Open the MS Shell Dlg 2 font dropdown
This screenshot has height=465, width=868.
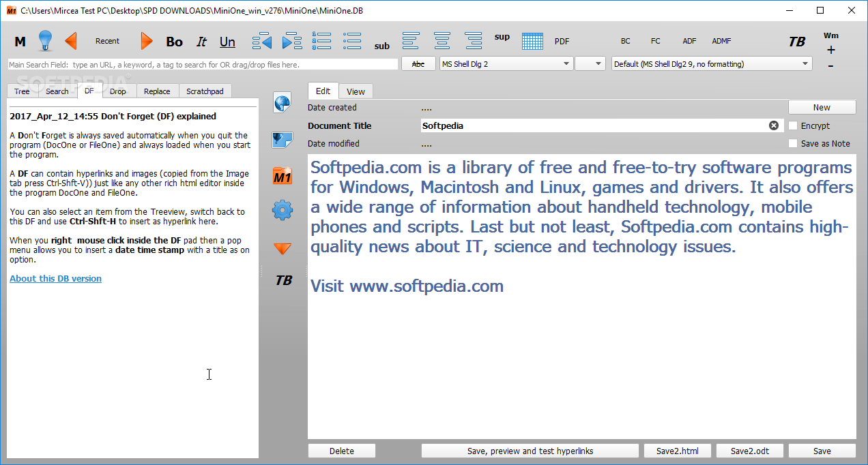pos(506,64)
